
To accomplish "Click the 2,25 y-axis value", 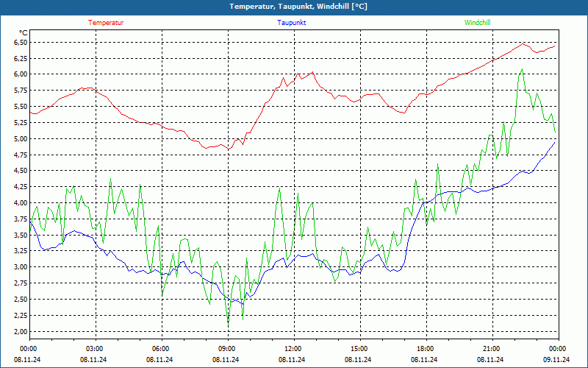I will pyautogui.click(x=21, y=316).
